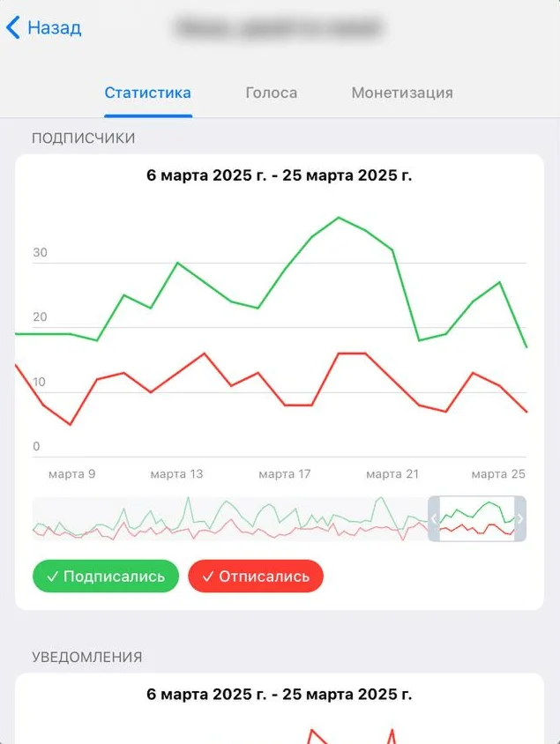
Task: Click left handle of range selector
Action: click(x=434, y=519)
